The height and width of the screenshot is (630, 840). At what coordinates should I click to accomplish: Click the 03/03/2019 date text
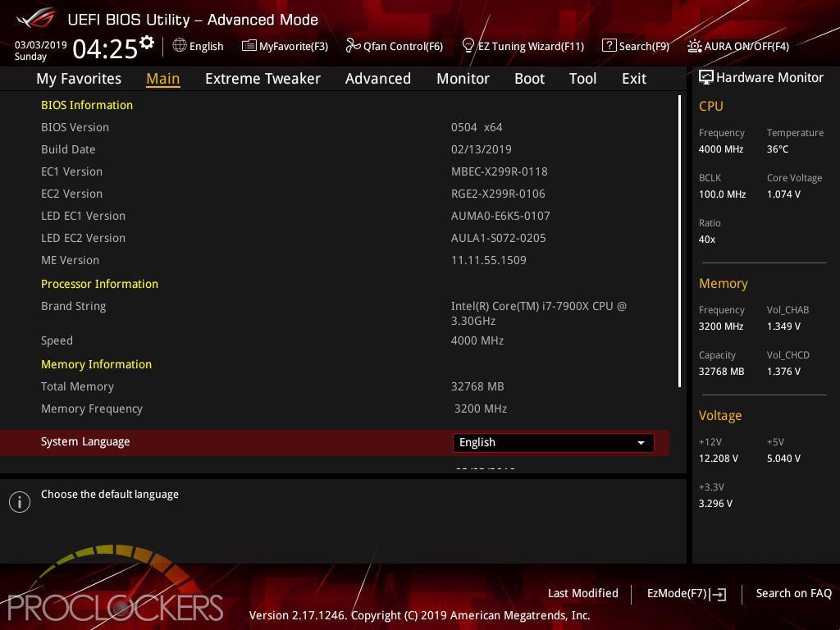tap(41, 44)
